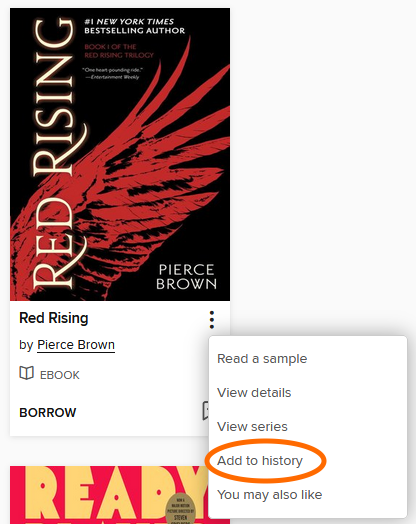Open the Ready Player One cover thumbnail
This screenshot has height=524, width=416.
click(109, 495)
